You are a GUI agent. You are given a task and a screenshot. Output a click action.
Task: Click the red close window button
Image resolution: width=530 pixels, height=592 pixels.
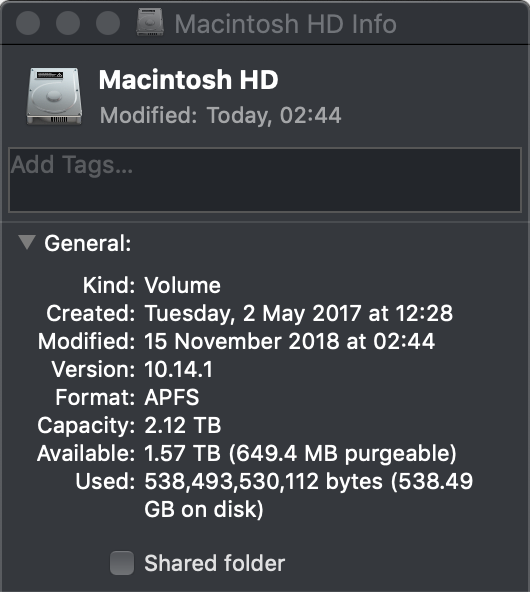(28, 23)
